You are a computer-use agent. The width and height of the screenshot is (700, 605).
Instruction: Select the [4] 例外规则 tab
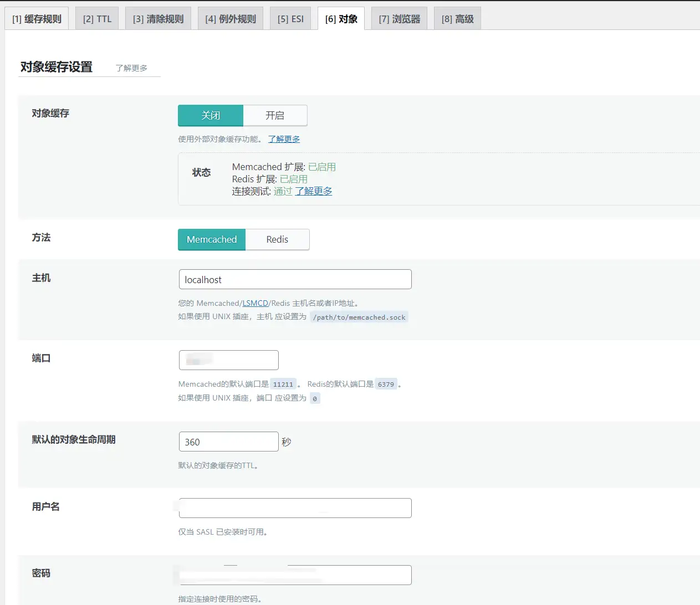coord(230,19)
